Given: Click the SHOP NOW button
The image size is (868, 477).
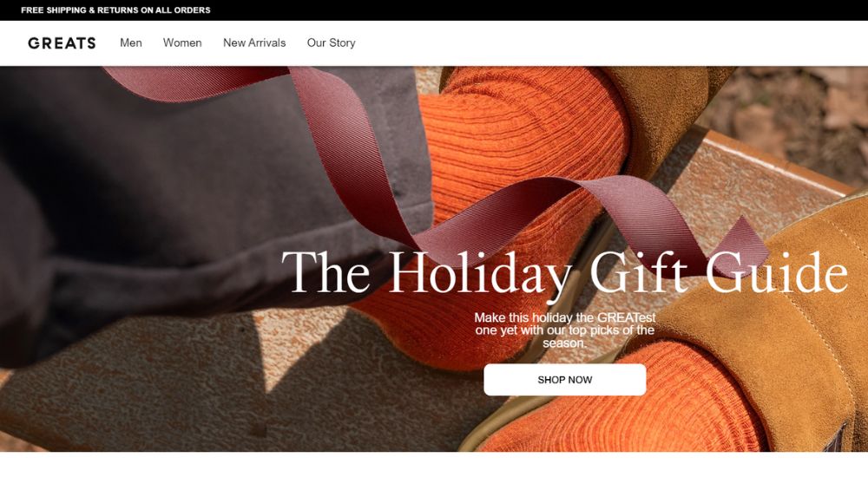Looking at the screenshot, I should click(565, 380).
